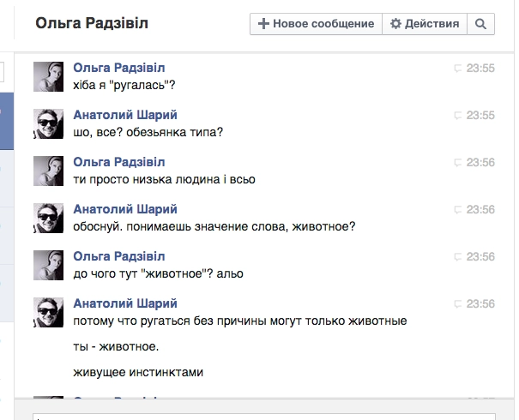Open the Действия dropdown menu

point(425,24)
